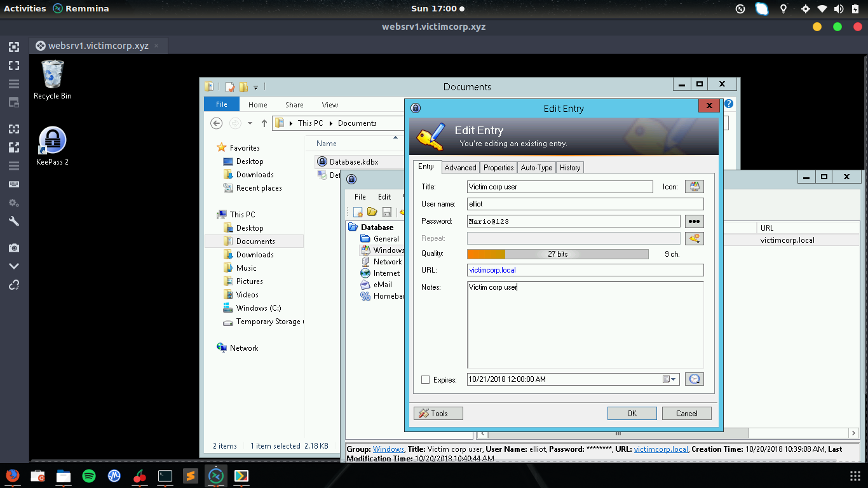Open the Explorer quick access toolbar dropdown
Image resolution: width=868 pixels, height=488 pixels.
pos(256,87)
